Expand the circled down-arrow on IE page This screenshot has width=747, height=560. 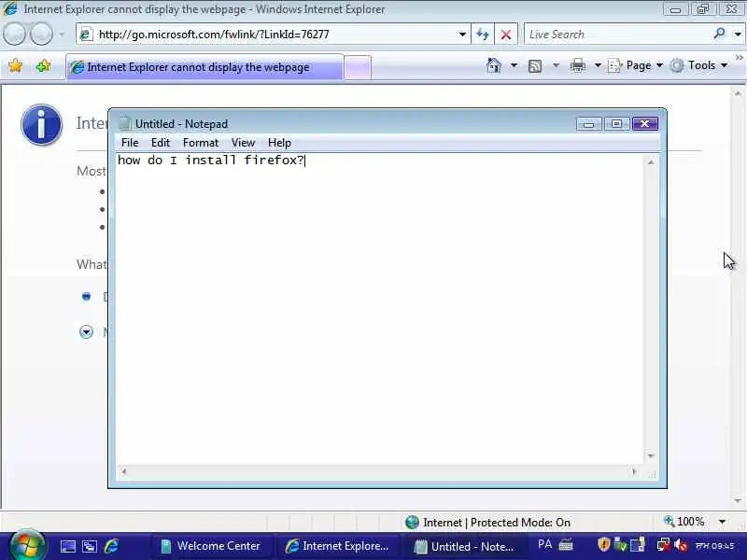tap(86, 331)
